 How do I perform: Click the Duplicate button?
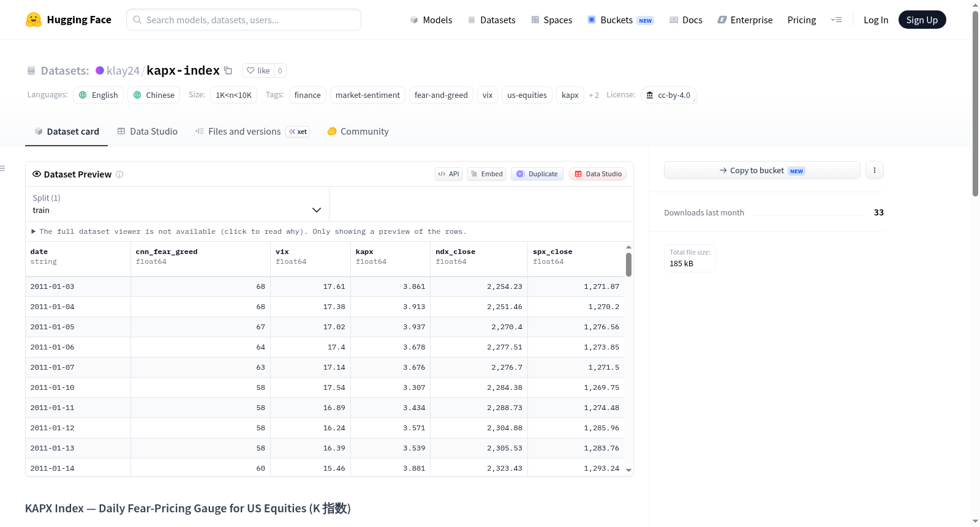pyautogui.click(x=537, y=174)
